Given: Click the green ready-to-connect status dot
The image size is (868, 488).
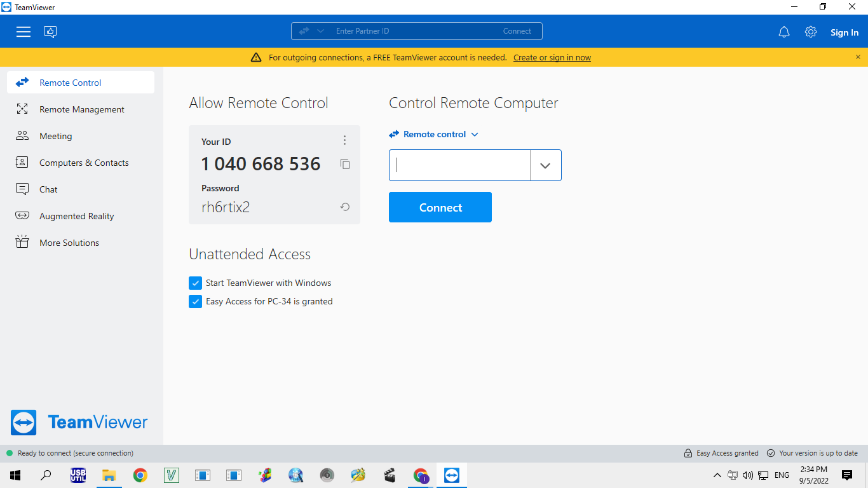Looking at the screenshot, I should [10, 453].
